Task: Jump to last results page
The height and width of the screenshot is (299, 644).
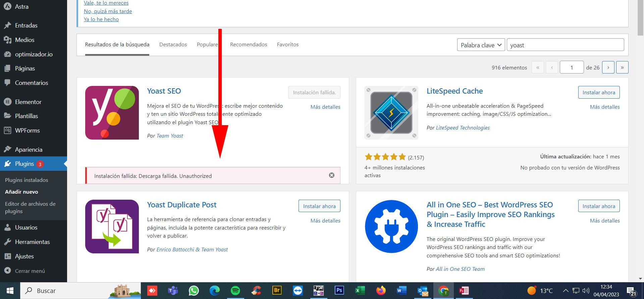Action: 622,67
